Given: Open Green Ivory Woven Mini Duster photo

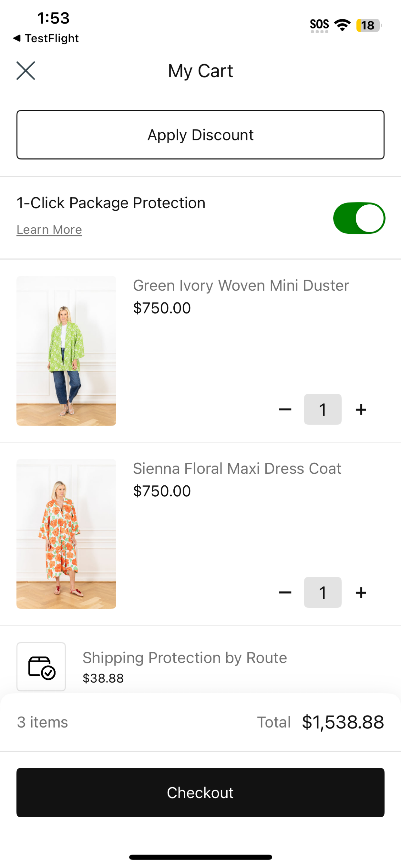Looking at the screenshot, I should click(x=67, y=351).
